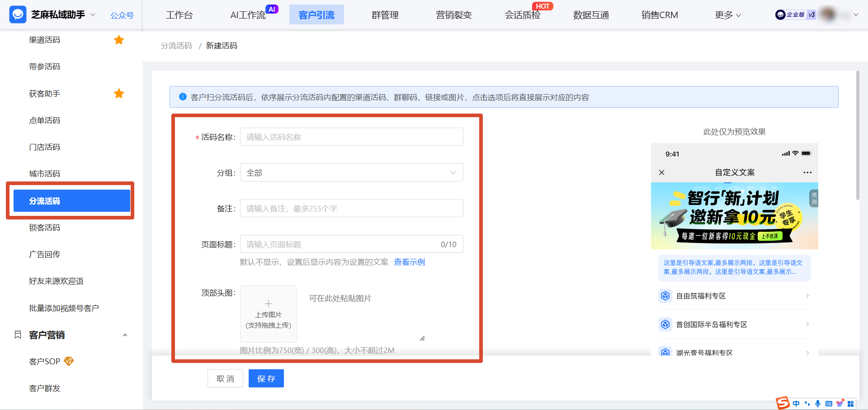Open 好友来源欢迎语 in the sidebar
Screen dimensions: 868x410
pos(56,281)
